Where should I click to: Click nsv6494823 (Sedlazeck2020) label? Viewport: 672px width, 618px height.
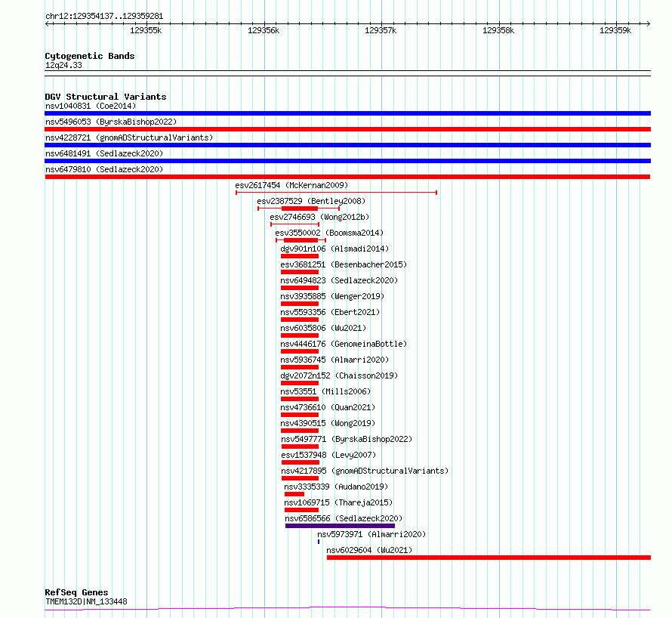tap(339, 280)
